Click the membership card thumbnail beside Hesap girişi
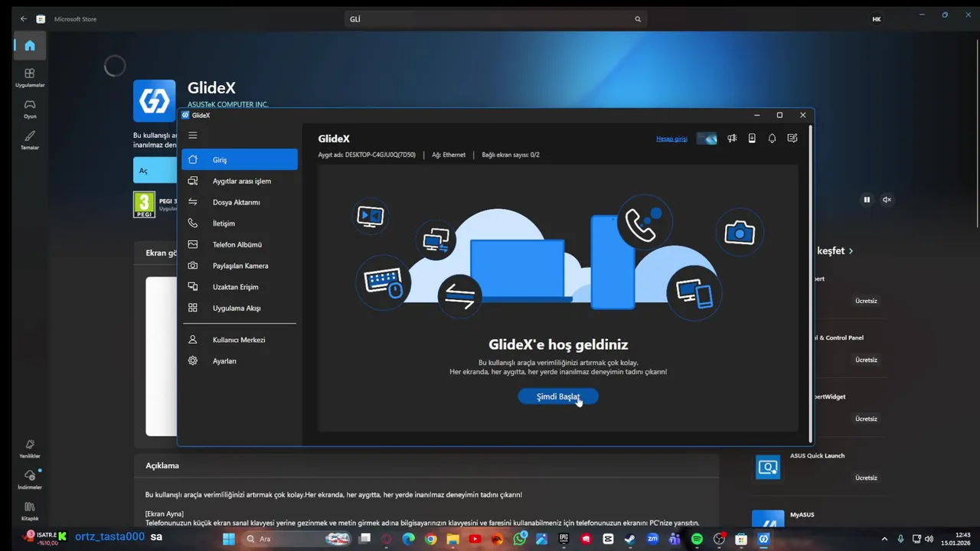980x551 pixels. click(707, 139)
